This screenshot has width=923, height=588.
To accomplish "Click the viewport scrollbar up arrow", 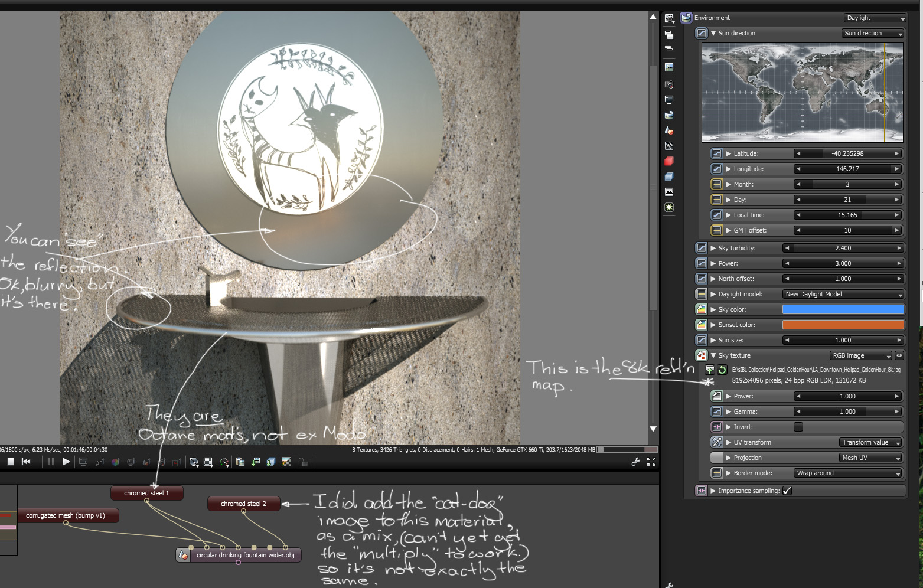I will pos(653,17).
